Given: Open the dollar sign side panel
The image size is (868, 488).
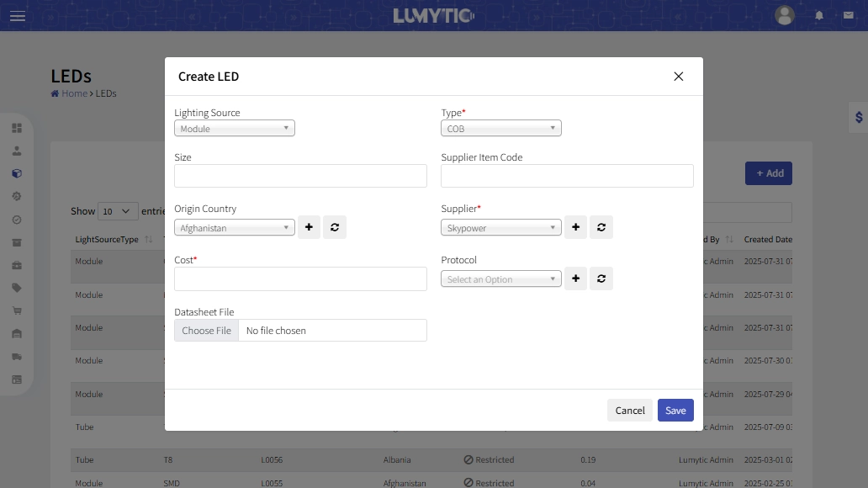Looking at the screenshot, I should [858, 118].
